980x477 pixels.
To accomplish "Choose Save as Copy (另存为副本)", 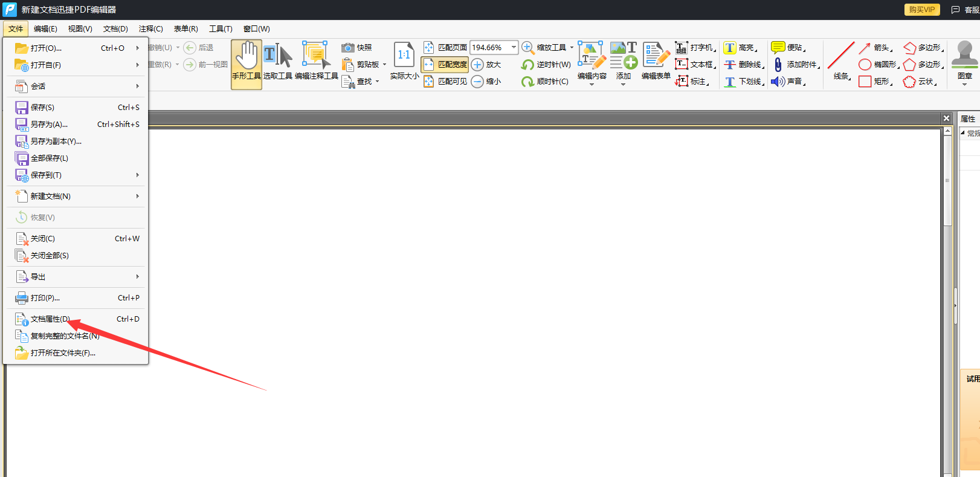I will (x=76, y=141).
